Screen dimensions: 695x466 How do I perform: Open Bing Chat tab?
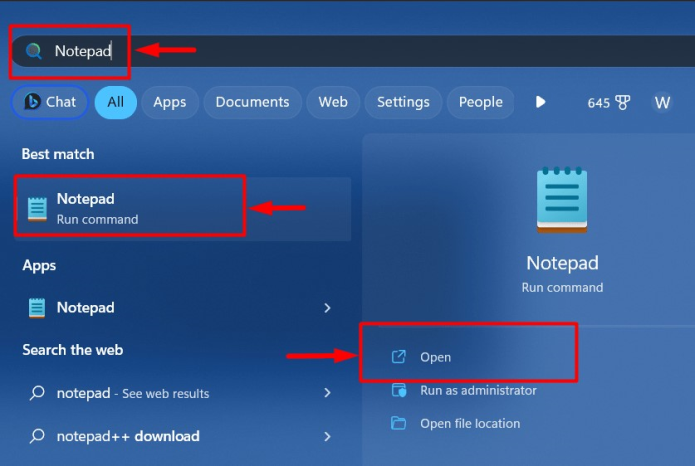50,102
